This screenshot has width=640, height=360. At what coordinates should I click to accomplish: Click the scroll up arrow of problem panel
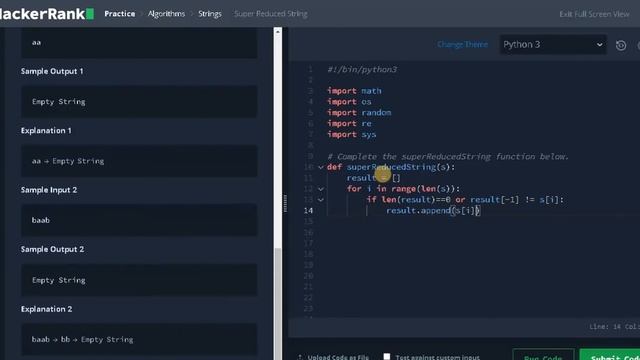click(x=278, y=32)
